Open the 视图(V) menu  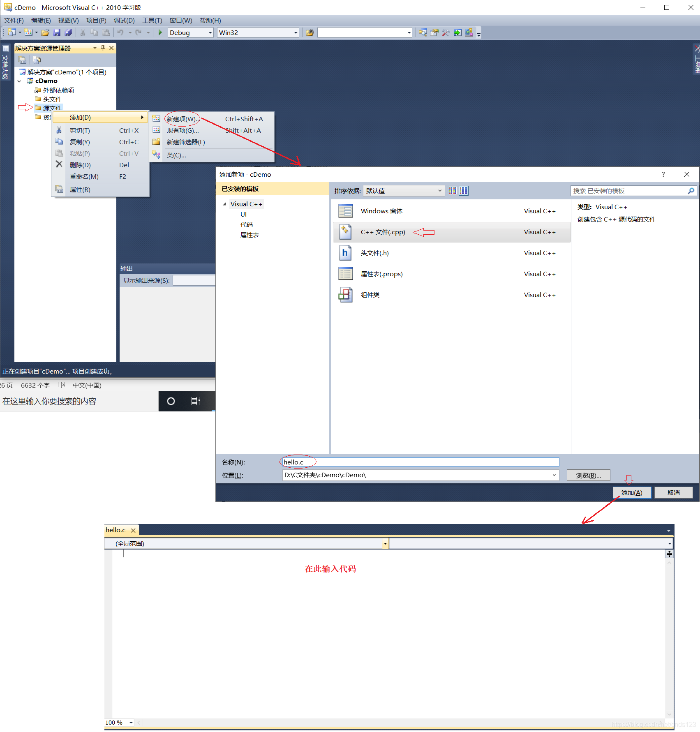click(68, 21)
